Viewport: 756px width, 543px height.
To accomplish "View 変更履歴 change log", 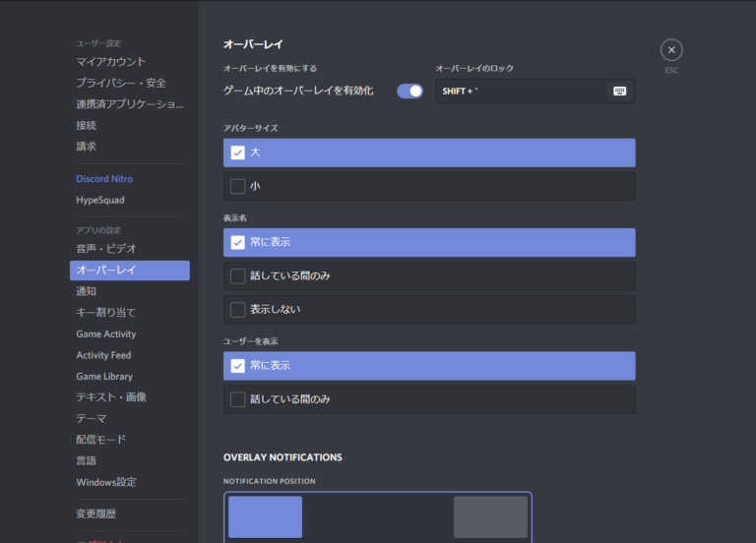I will pyautogui.click(x=96, y=513).
